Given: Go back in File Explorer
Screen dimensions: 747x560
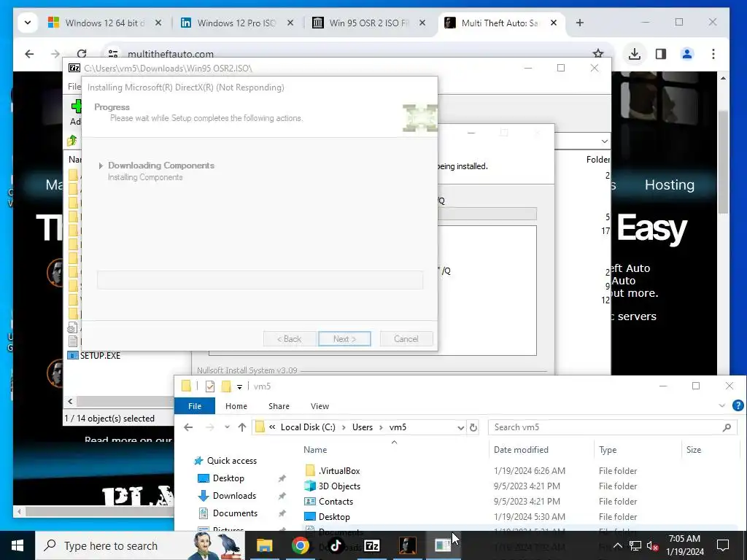Looking at the screenshot, I should pos(188,427).
